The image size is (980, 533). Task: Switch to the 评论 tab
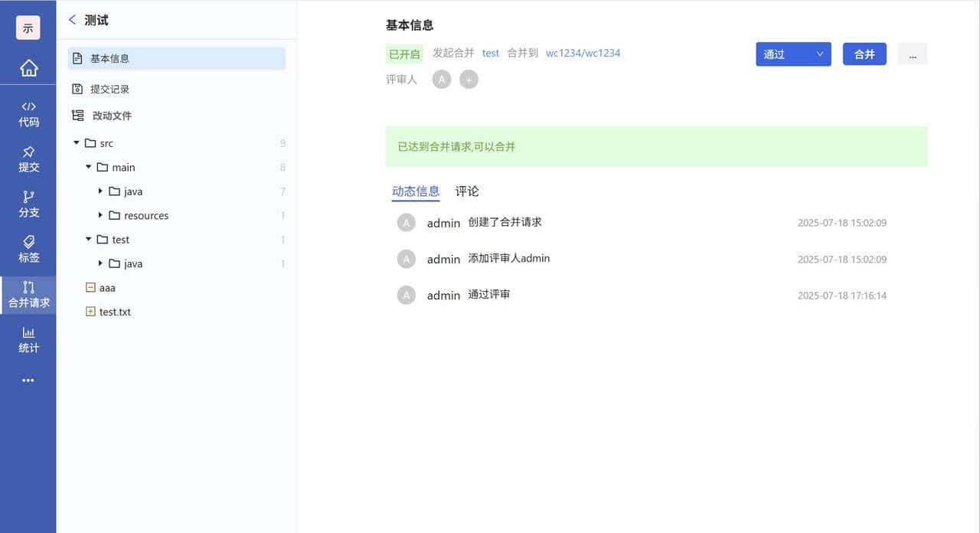[466, 191]
